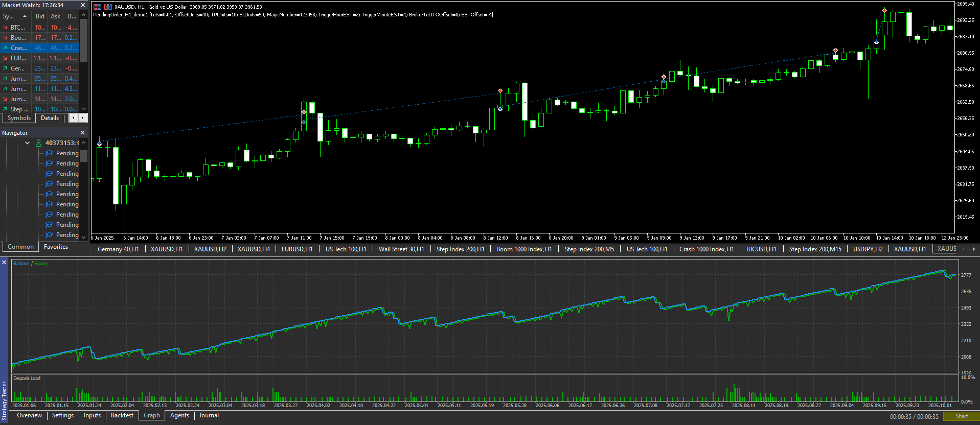The image size is (980, 425).
Task: Switch to EURUSD,H1 chart tab
Action: 297,249
